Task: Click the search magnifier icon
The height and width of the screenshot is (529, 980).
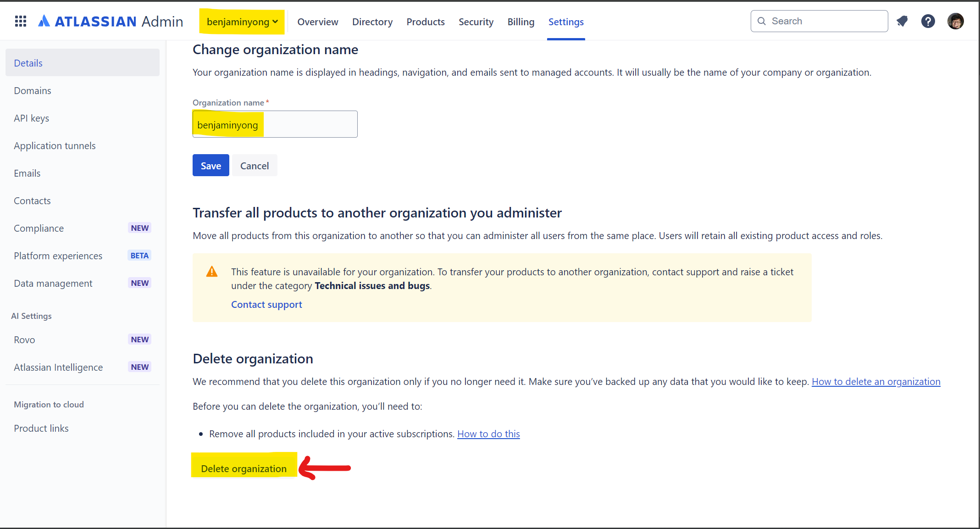Action: (x=762, y=21)
